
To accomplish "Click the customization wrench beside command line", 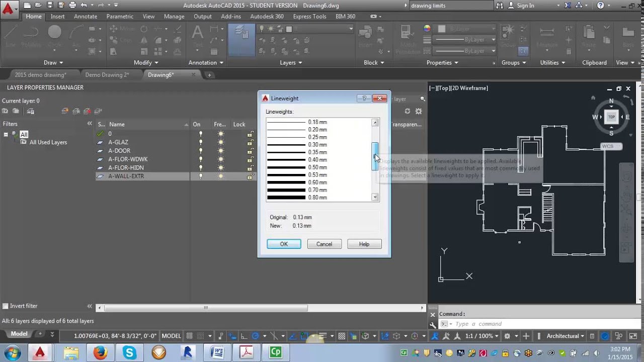I will (433, 324).
